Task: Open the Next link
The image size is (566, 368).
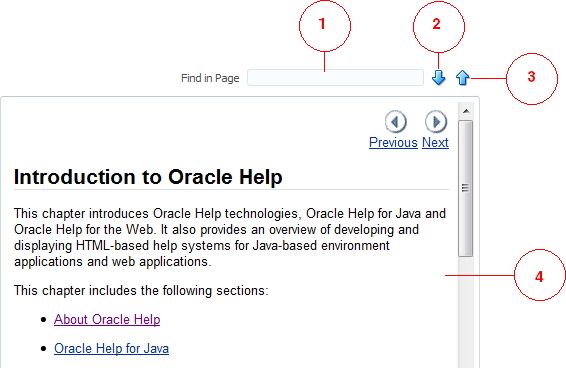Action: (x=435, y=143)
